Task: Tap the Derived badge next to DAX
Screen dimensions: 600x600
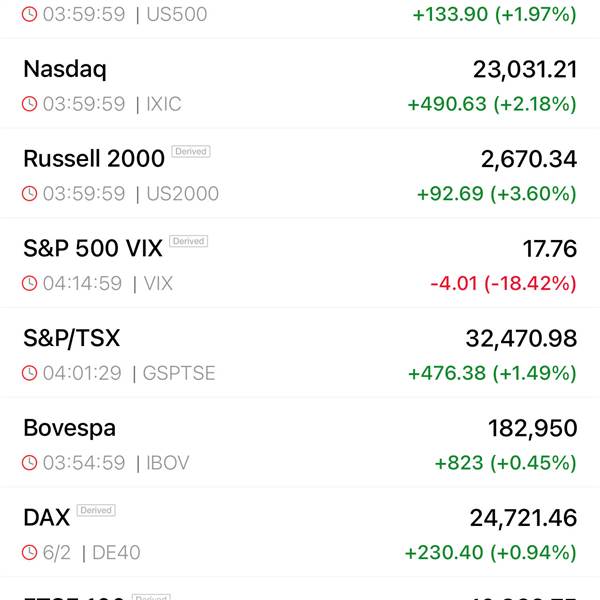Action: point(96,510)
